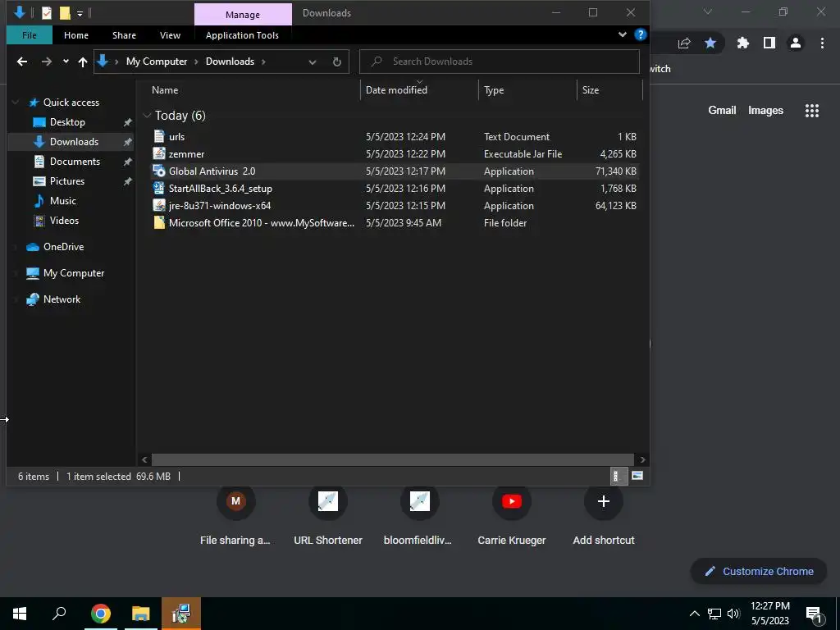Click Chrome bookmark star icon

[x=710, y=43]
